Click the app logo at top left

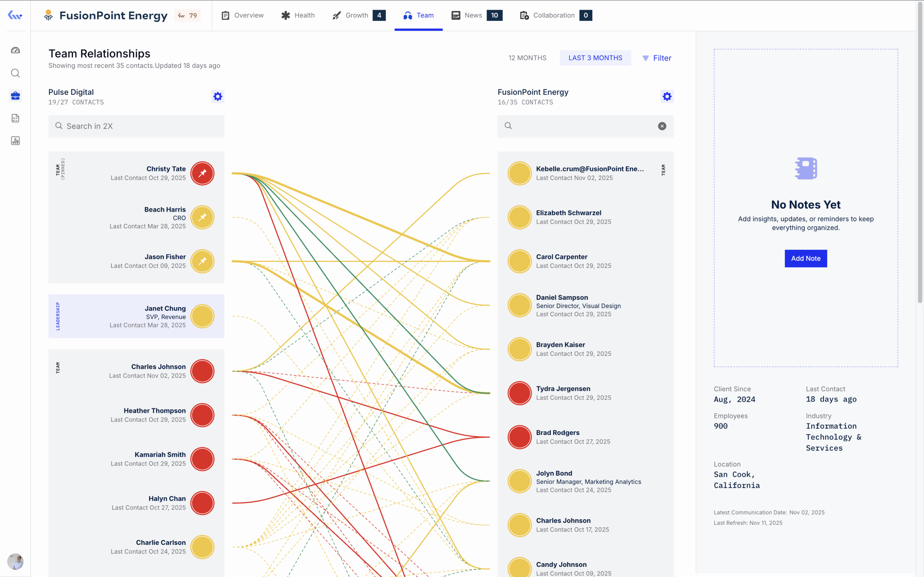click(x=15, y=15)
